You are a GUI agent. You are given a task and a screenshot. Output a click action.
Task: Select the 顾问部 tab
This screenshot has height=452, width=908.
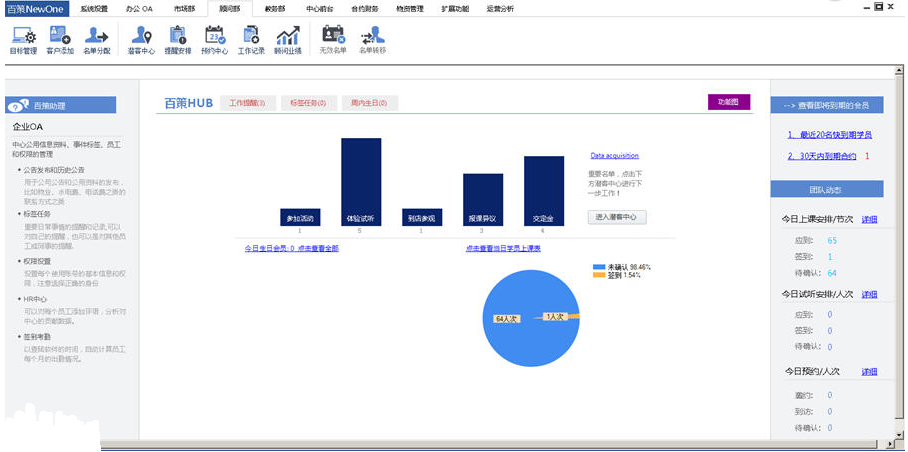click(230, 9)
